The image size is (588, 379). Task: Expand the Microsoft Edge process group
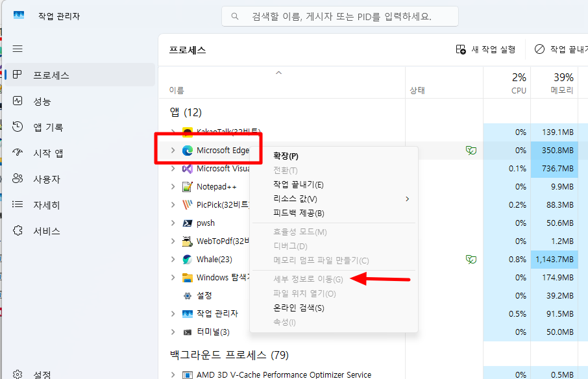[x=173, y=151]
